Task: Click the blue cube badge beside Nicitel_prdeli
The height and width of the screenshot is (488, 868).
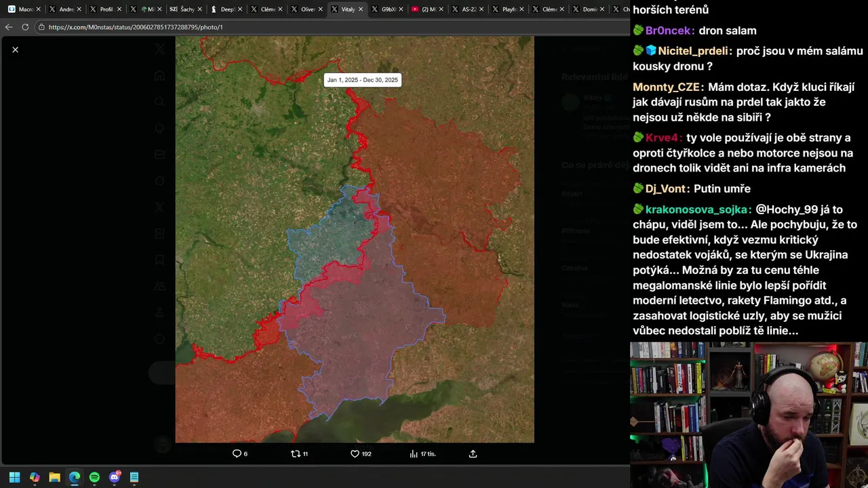Action: click(651, 51)
